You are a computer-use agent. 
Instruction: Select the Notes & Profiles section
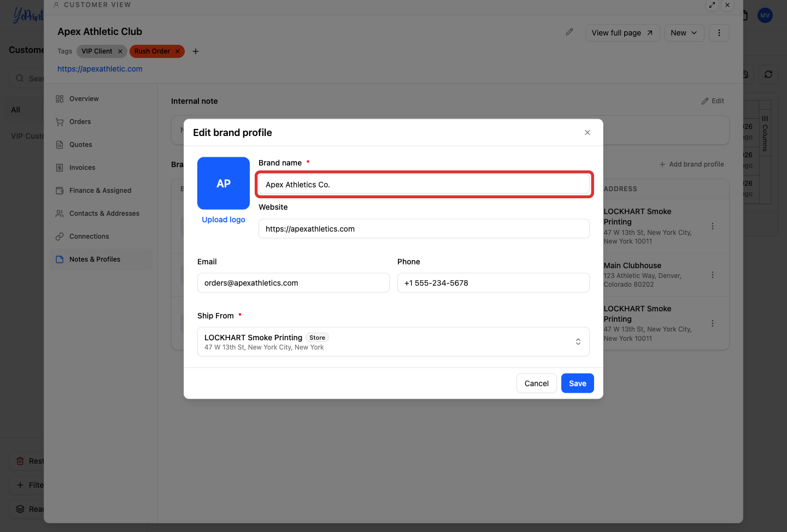click(102, 259)
